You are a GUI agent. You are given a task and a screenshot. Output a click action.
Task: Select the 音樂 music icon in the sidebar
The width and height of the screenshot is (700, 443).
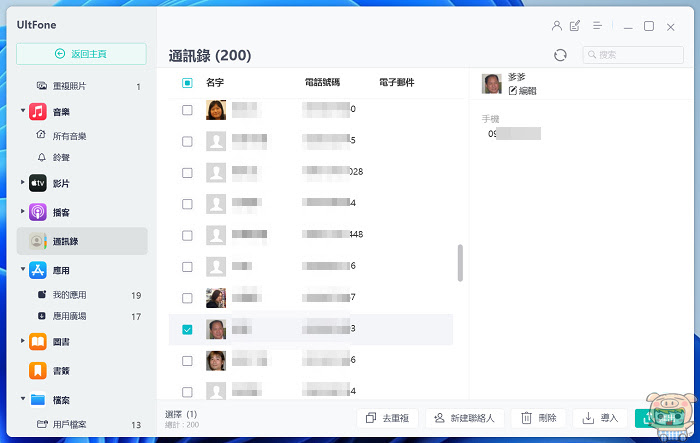(38, 111)
